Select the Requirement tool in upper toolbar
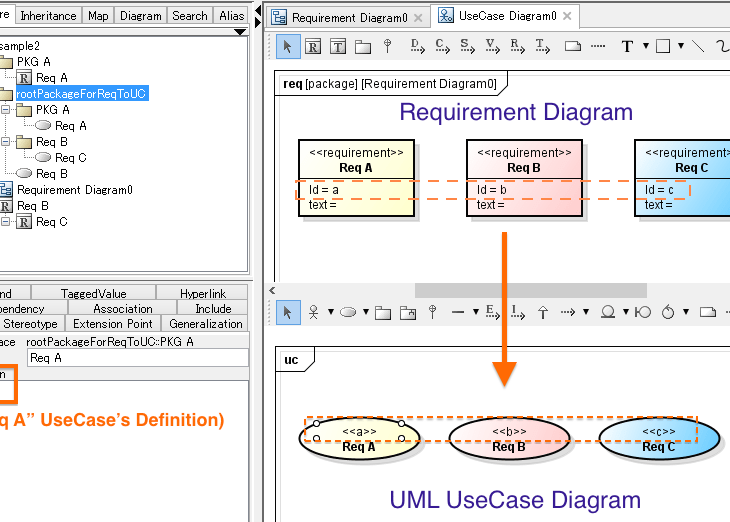 (313, 46)
